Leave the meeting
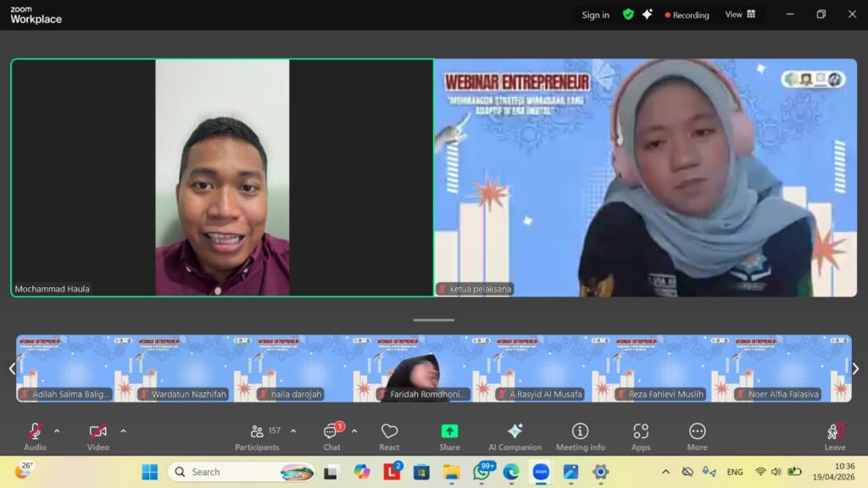868x488 pixels. click(835, 432)
